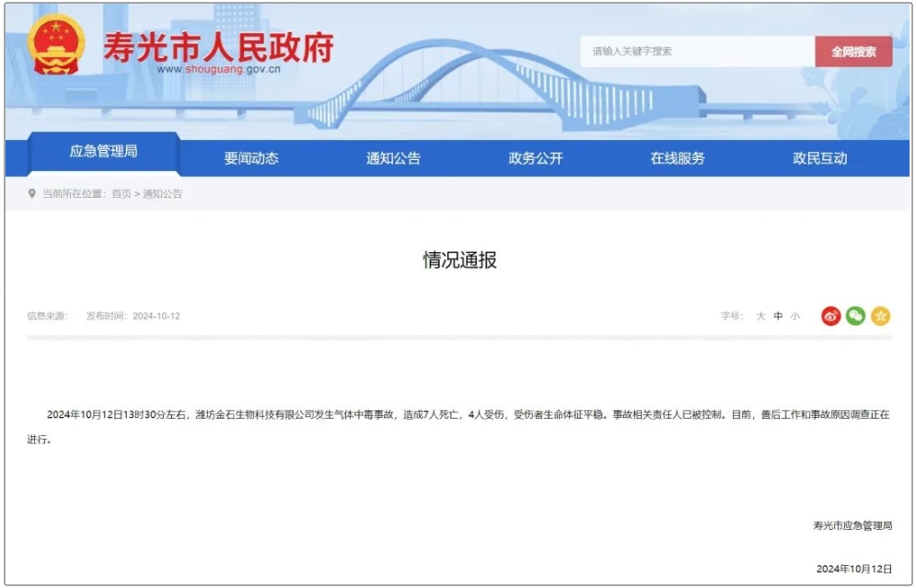
Task: Click the 寿光市人民政府 site title
Action: coord(217,46)
